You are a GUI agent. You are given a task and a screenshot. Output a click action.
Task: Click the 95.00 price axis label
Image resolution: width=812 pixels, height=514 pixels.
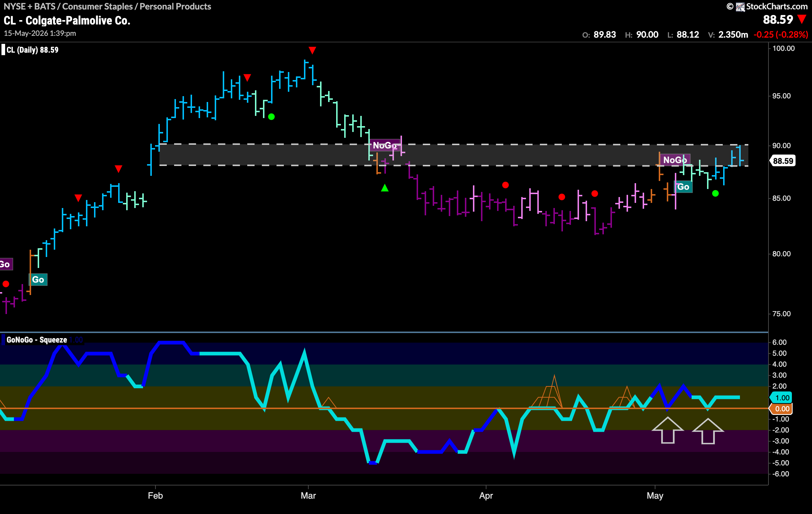coord(781,96)
